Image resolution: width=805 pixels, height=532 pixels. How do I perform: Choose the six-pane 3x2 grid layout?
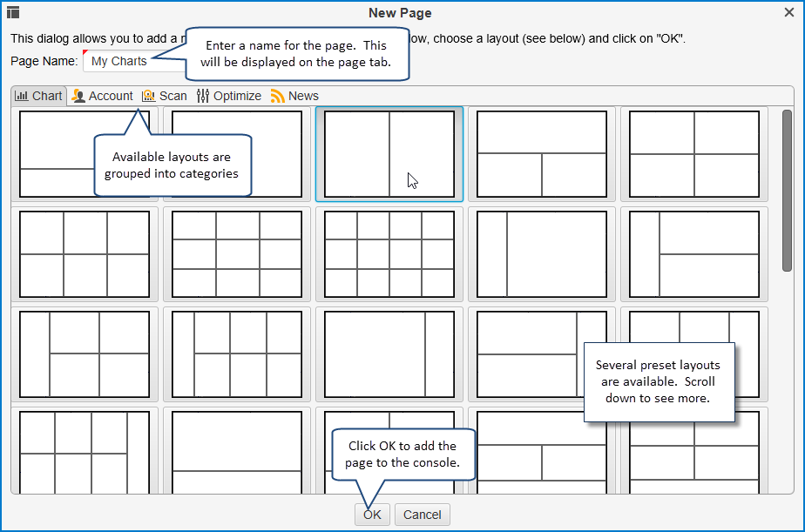tap(85, 253)
